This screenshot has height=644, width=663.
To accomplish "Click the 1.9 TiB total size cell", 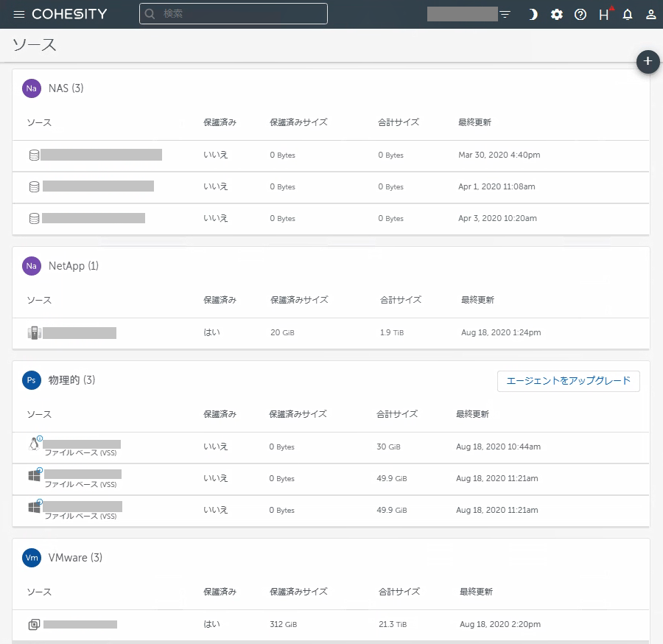I will 392,333.
